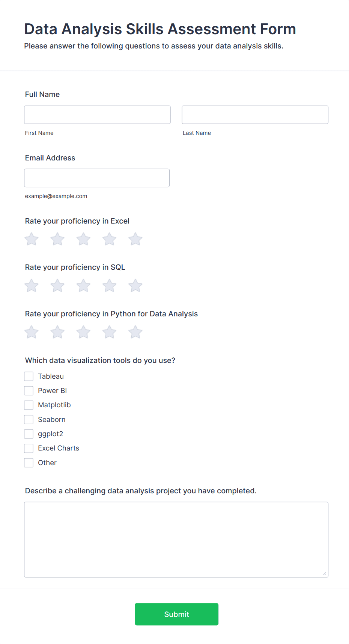Viewport: 349px width, 644px height.
Task: Enable the Power BI option
Action: [29, 390]
